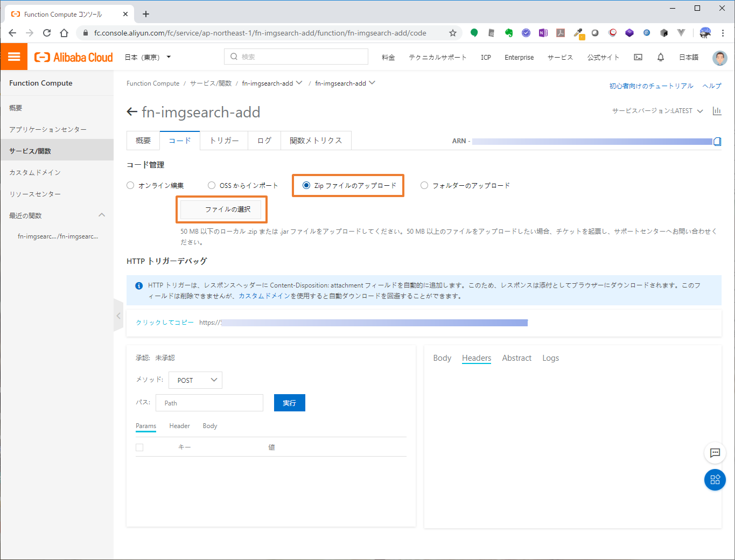The image size is (735, 560).
Task: Open the blue quick tools grid button
Action: click(715, 479)
